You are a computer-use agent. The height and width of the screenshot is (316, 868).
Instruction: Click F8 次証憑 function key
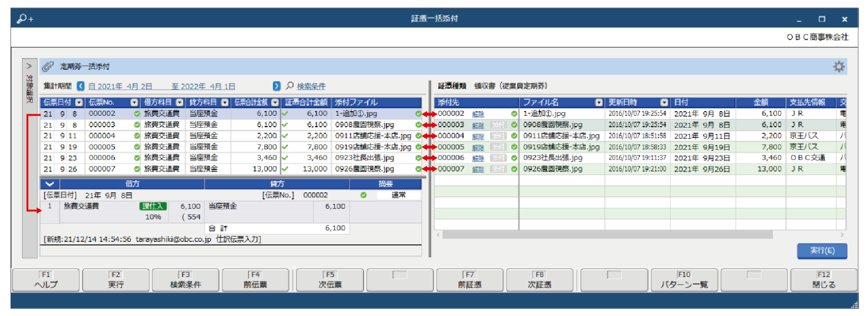(x=539, y=280)
